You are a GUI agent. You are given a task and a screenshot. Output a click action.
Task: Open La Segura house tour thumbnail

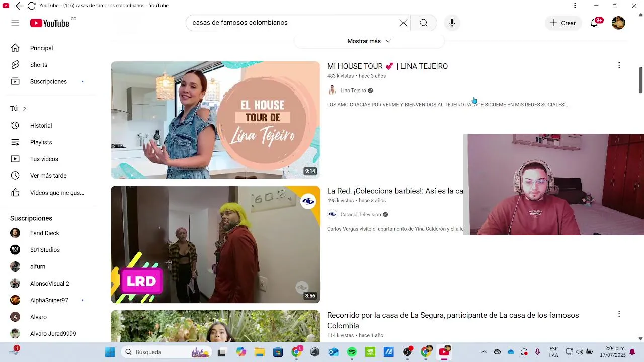pyautogui.click(x=215, y=326)
